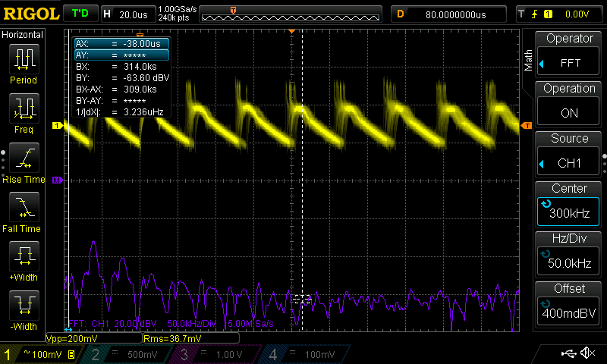Select the +Width measurement icon

click(24, 258)
